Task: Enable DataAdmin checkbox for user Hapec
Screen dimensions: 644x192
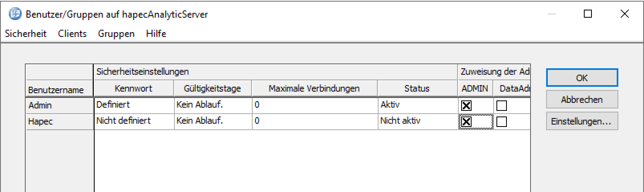Action: pyautogui.click(x=502, y=122)
